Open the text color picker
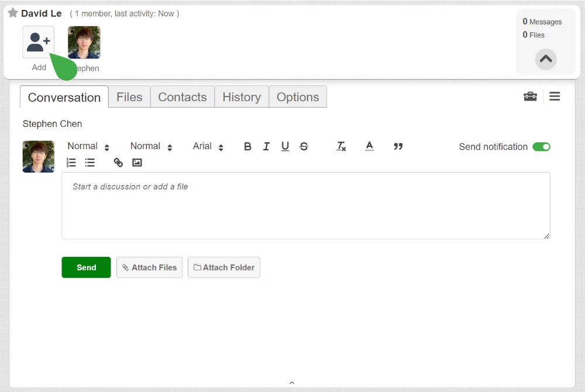 pyautogui.click(x=369, y=146)
